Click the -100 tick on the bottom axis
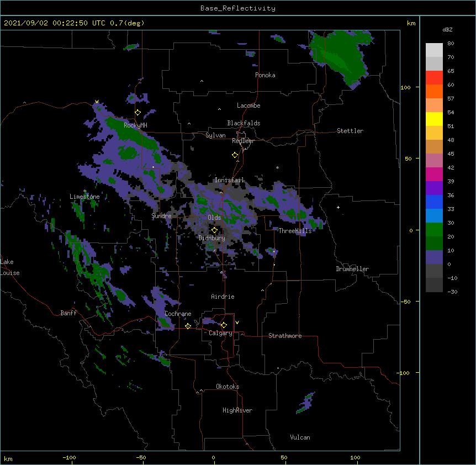The width and height of the screenshot is (476, 465). [x=69, y=457]
